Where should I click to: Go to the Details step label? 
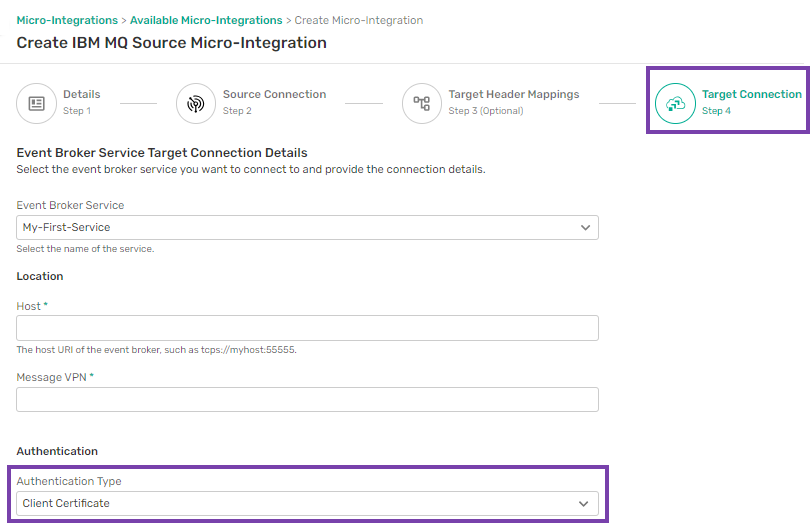click(x=82, y=94)
